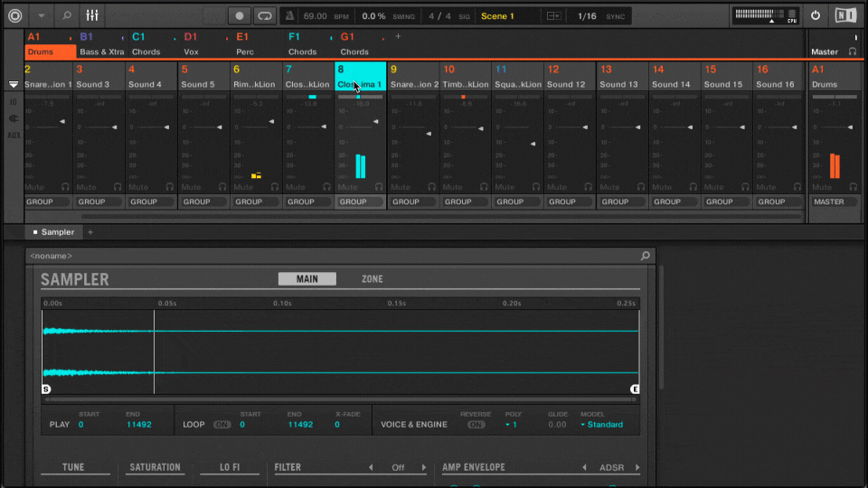Image resolution: width=868 pixels, height=488 pixels.
Task: Mute the Snare..ion 1 channel
Action: (34, 187)
